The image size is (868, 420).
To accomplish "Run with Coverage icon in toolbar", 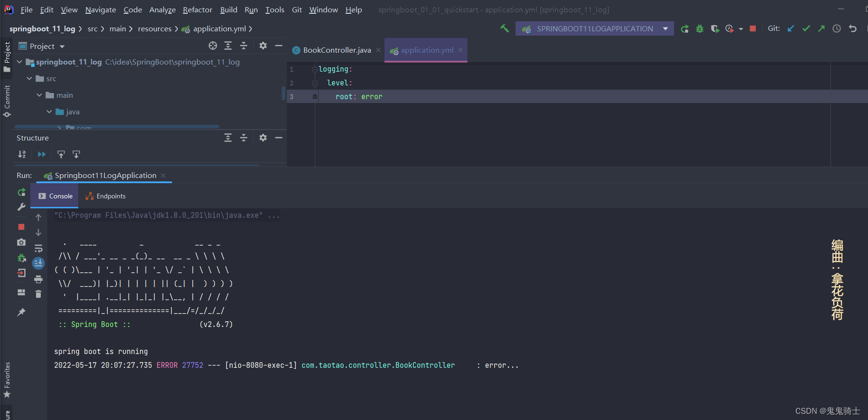I will (715, 29).
